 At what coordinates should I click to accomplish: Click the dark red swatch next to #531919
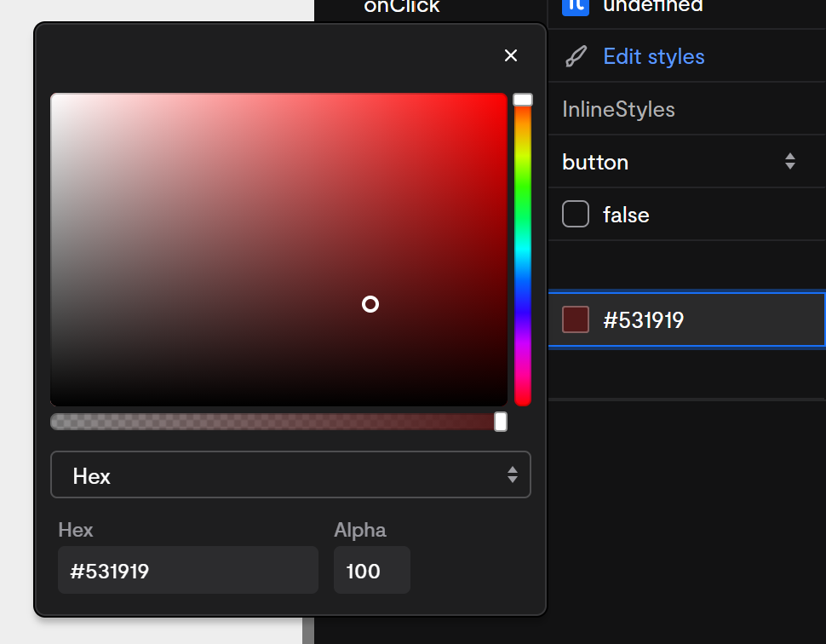[x=576, y=320]
